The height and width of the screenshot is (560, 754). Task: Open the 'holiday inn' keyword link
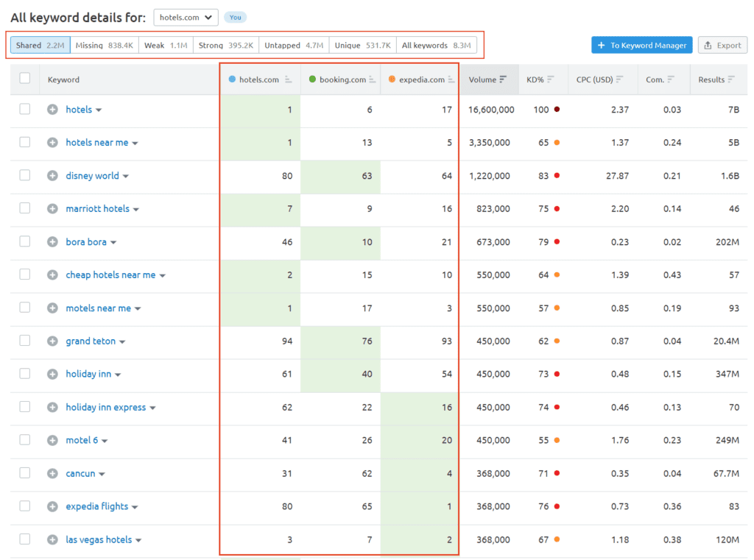pos(88,374)
